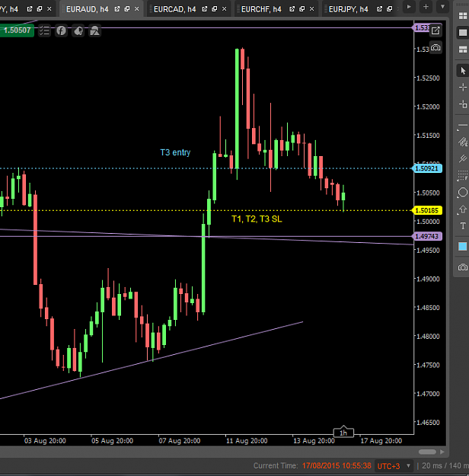Open the horizontal line tool dropdown

point(463,126)
